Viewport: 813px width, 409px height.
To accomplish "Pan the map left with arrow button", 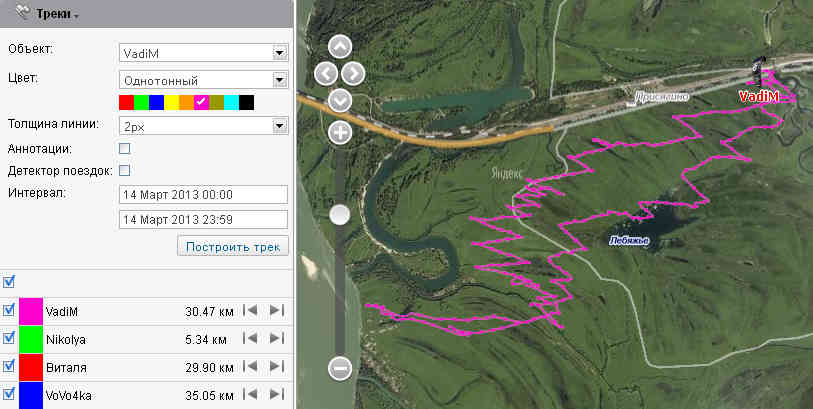I will point(325,73).
